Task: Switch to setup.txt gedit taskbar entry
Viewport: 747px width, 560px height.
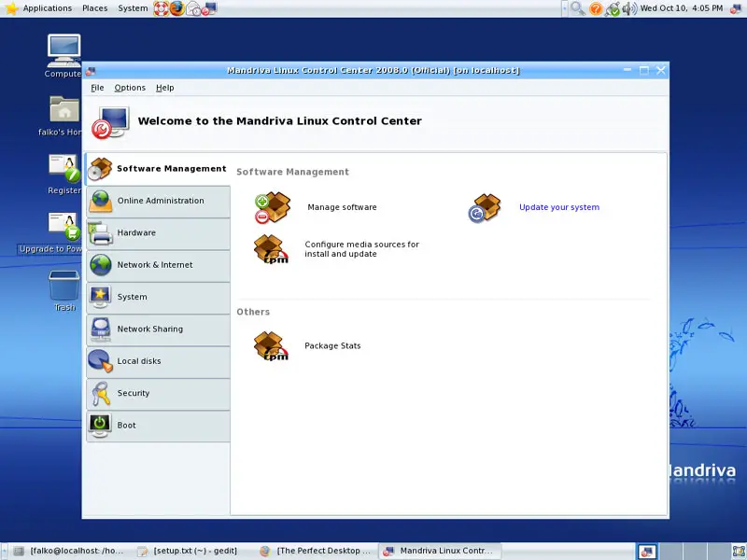Action: point(188,551)
